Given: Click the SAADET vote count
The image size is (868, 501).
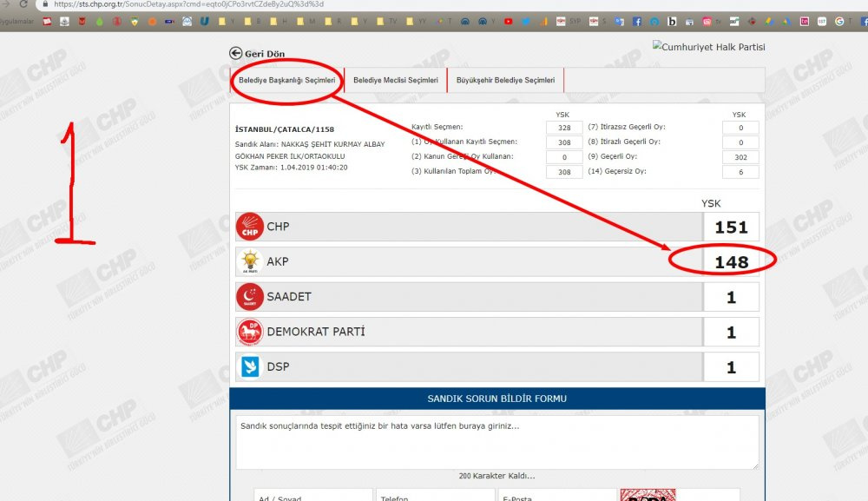Looking at the screenshot, I should coord(731,297).
